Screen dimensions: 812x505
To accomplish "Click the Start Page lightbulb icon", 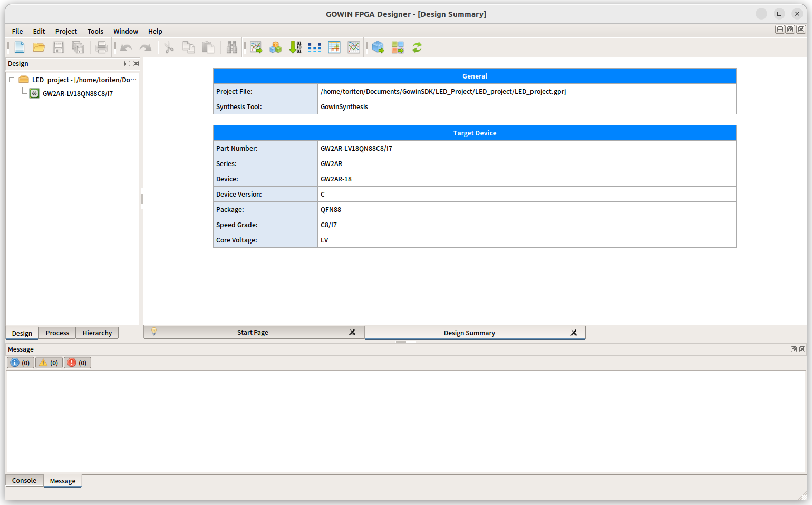I will click(x=154, y=332).
